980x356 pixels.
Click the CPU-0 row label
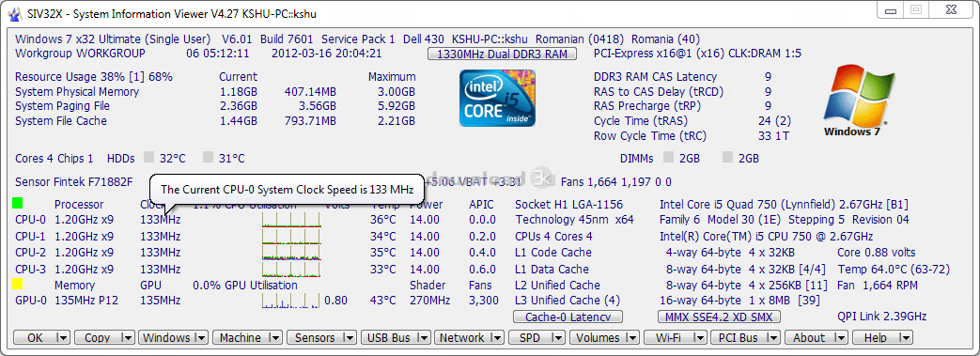(x=31, y=219)
